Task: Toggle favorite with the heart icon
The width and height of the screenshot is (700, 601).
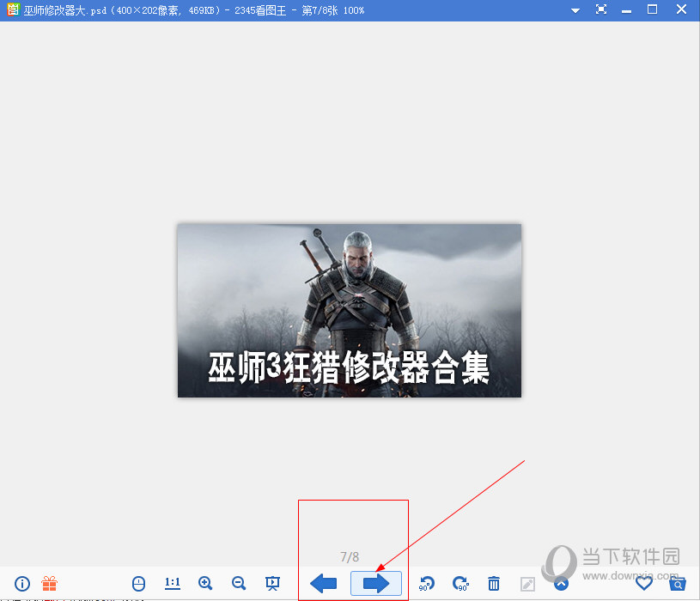Action: (x=643, y=584)
